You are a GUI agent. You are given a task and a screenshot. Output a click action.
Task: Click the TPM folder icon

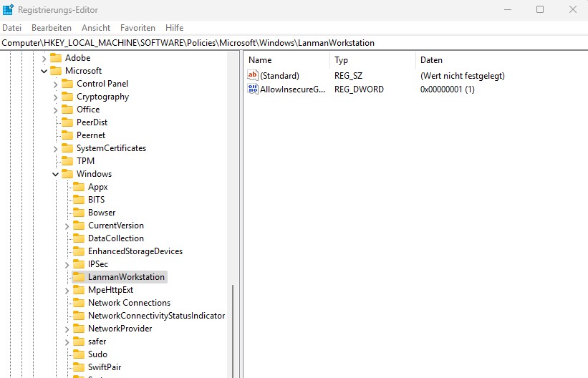67,161
